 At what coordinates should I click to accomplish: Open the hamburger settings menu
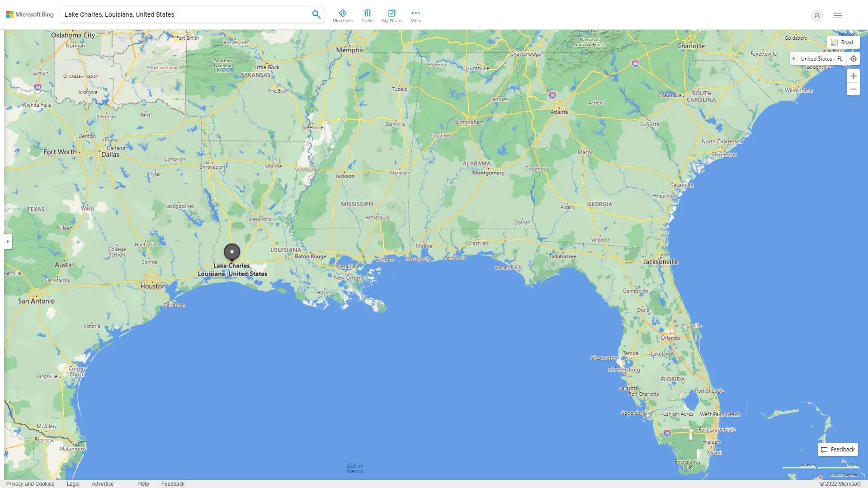837,15
